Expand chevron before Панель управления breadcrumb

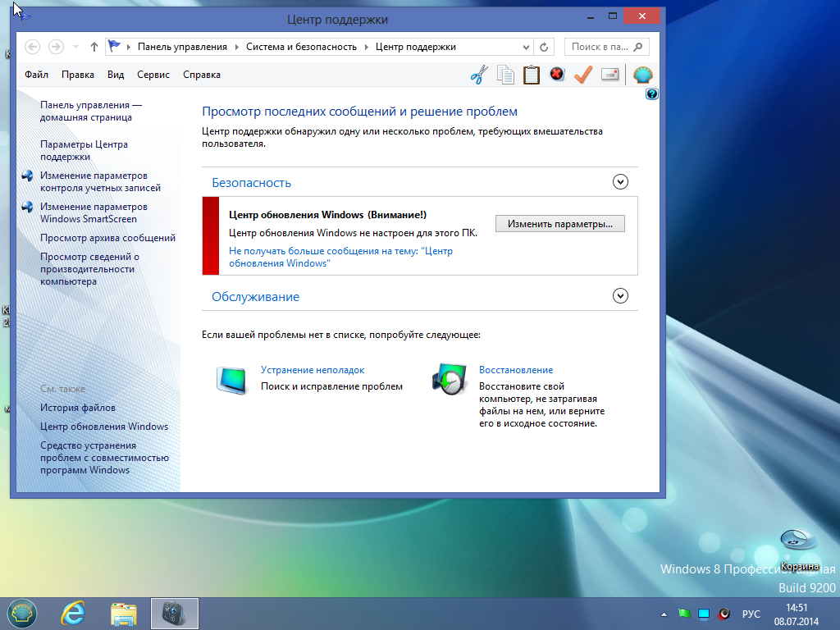tap(129, 47)
